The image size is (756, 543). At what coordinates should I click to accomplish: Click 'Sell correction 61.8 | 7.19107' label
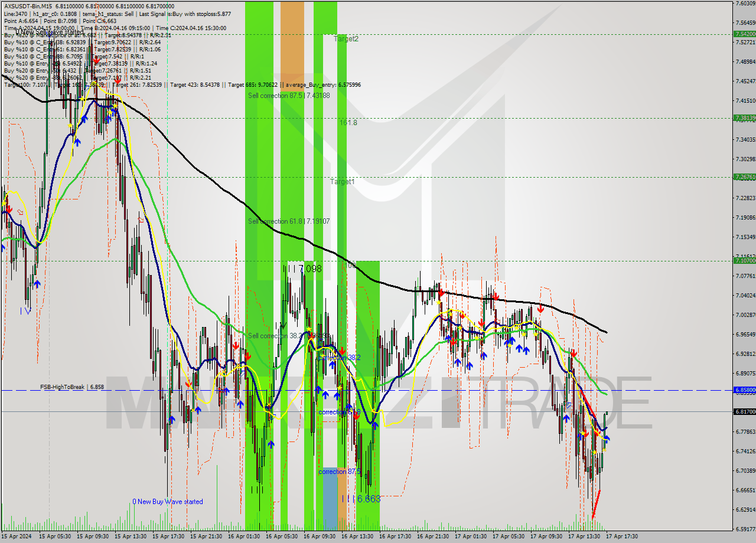pyautogui.click(x=289, y=221)
